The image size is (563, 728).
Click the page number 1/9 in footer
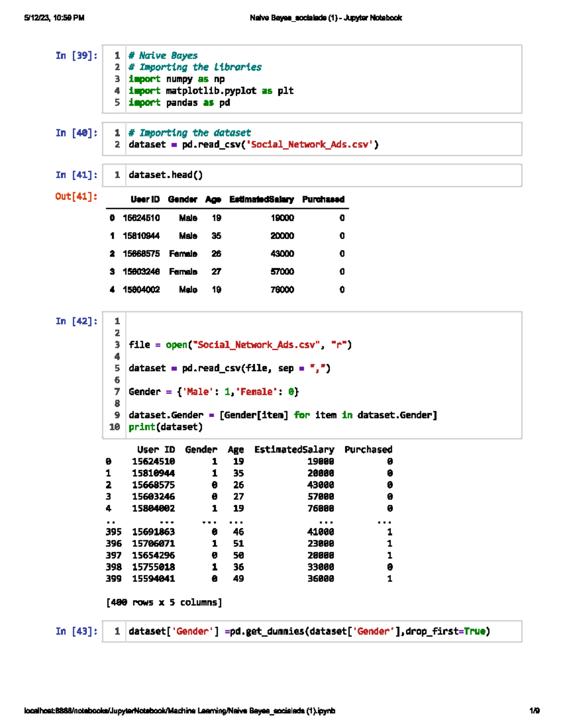[x=534, y=711]
